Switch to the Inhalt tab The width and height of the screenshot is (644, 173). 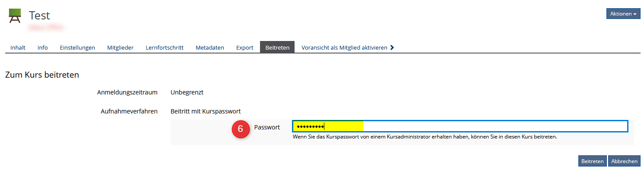tap(18, 47)
